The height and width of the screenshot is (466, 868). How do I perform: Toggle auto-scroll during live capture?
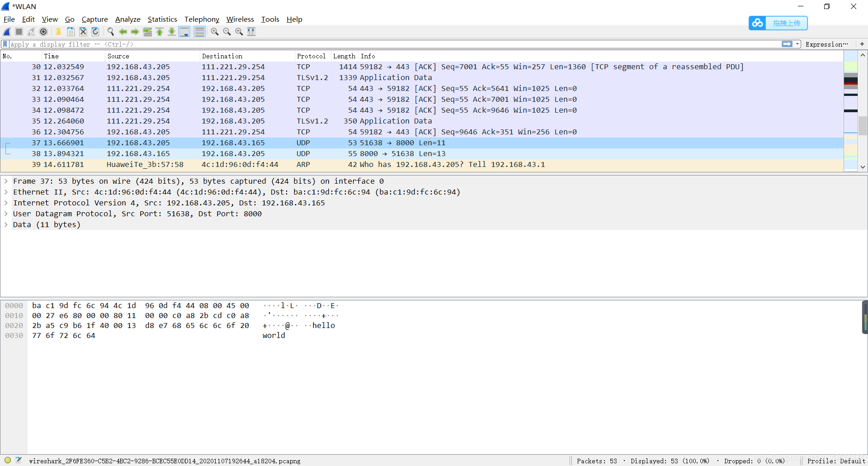point(184,32)
